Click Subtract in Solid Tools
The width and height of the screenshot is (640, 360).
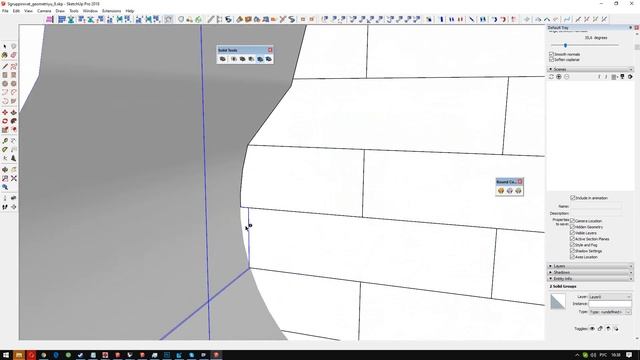click(251, 59)
